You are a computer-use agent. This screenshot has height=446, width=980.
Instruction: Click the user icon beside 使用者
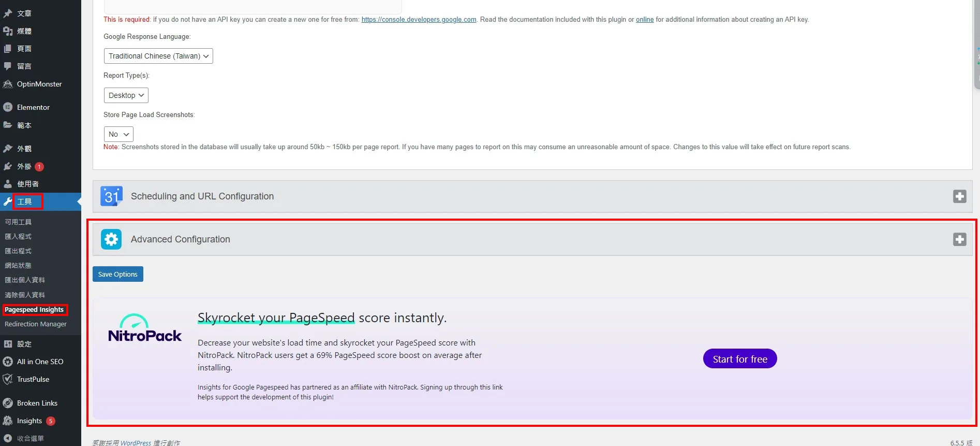click(8, 184)
